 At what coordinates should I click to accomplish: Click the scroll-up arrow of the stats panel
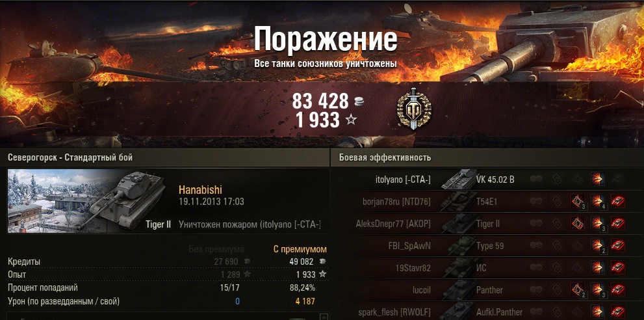(324, 317)
